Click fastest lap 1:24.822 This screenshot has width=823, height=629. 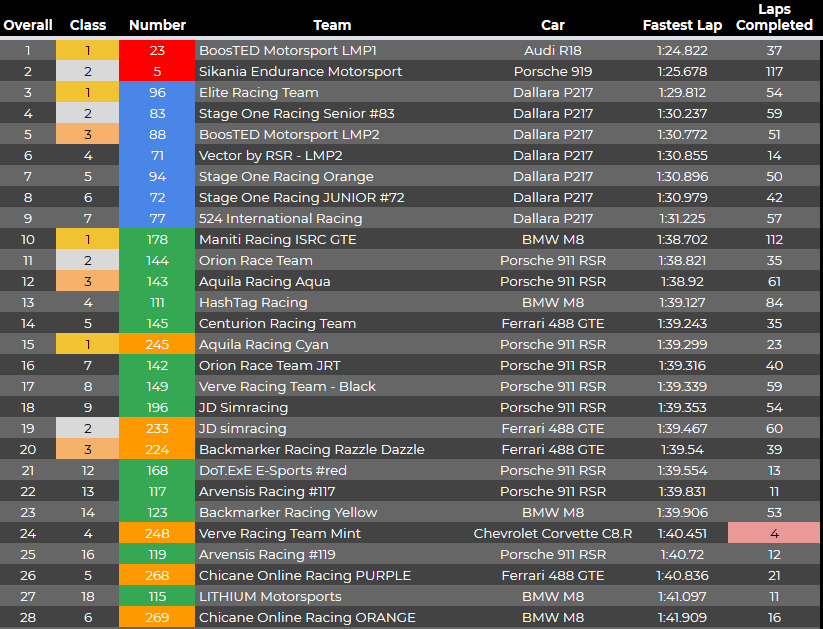[x=682, y=50]
